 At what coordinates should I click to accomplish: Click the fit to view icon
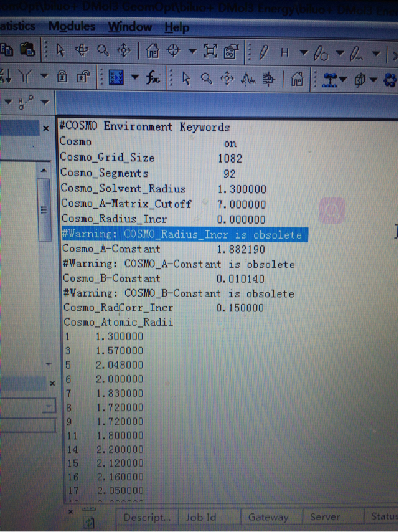[x=210, y=52]
